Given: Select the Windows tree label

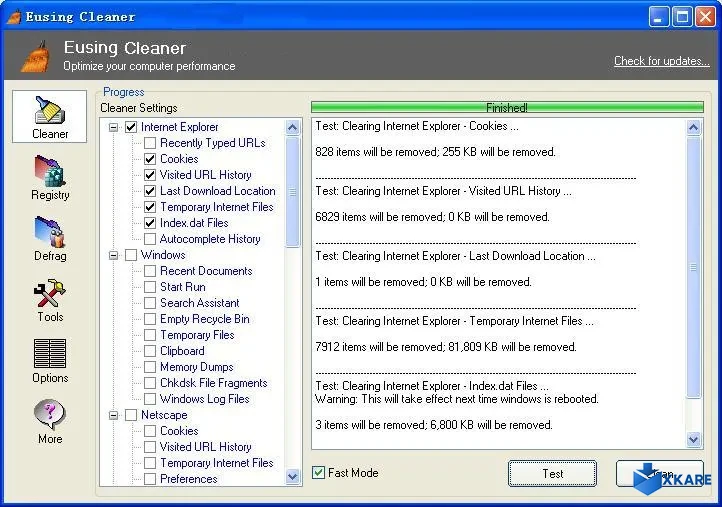Looking at the screenshot, I should pos(163,255).
